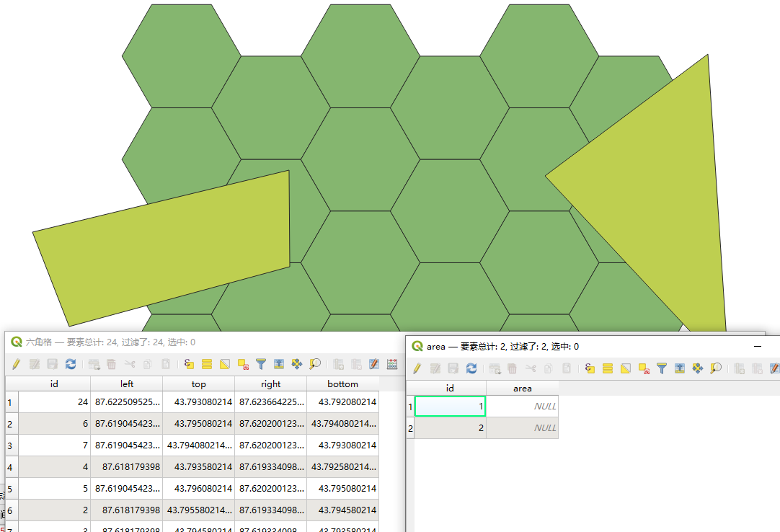
Task: Sort by the 'bottom' column header
Action: (x=342, y=384)
